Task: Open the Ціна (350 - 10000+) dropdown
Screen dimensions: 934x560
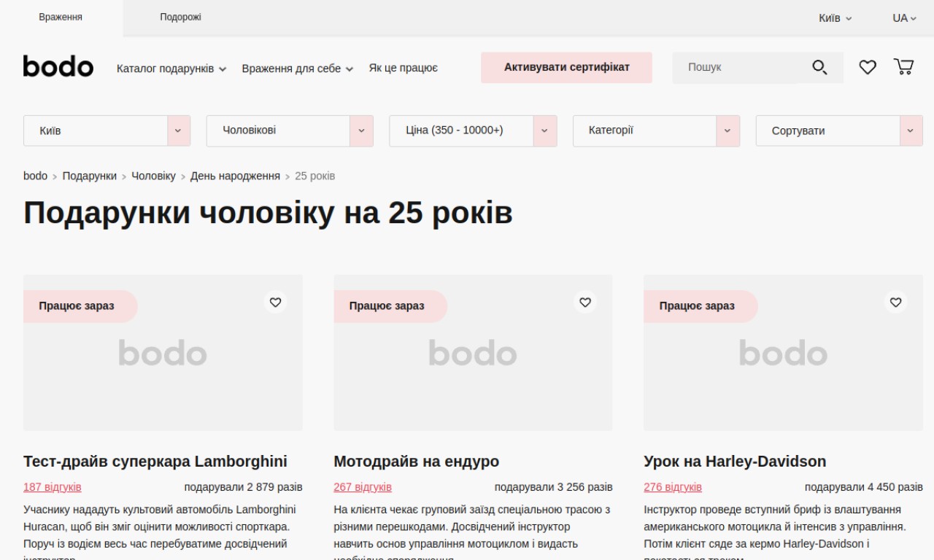Action: tap(473, 131)
